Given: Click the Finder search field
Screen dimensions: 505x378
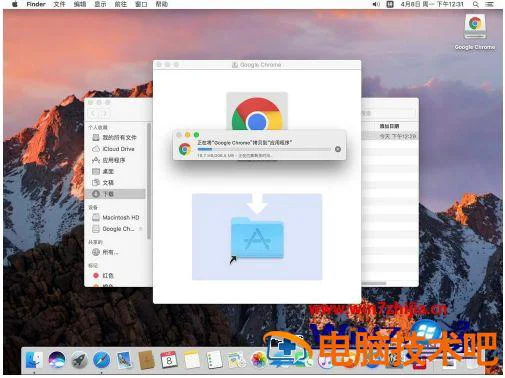Looking at the screenshot, I should (389, 113).
